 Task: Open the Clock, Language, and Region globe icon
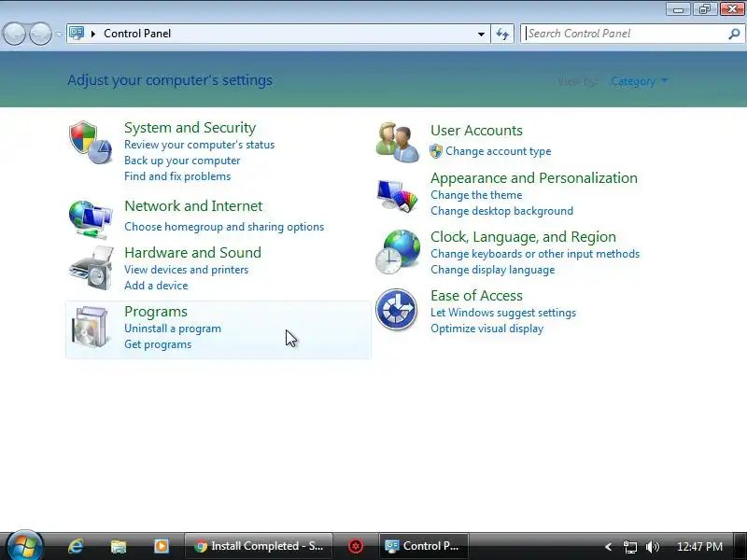[x=398, y=252]
